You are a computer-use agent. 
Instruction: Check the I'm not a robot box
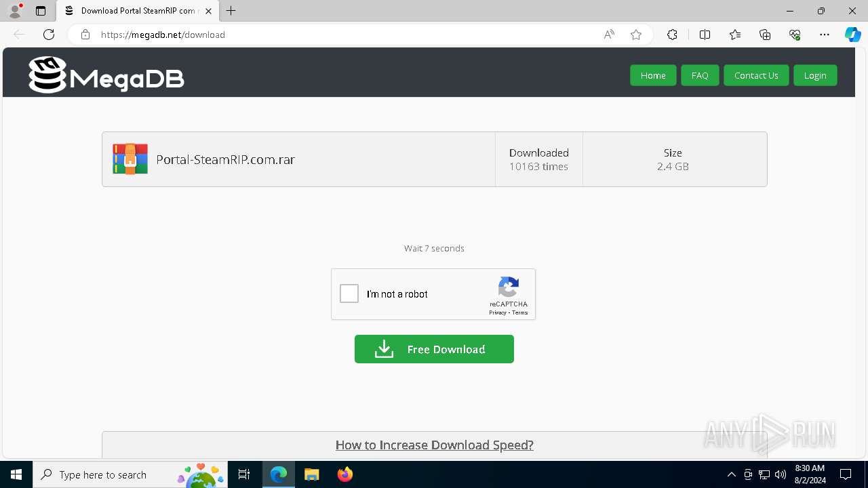(x=349, y=293)
